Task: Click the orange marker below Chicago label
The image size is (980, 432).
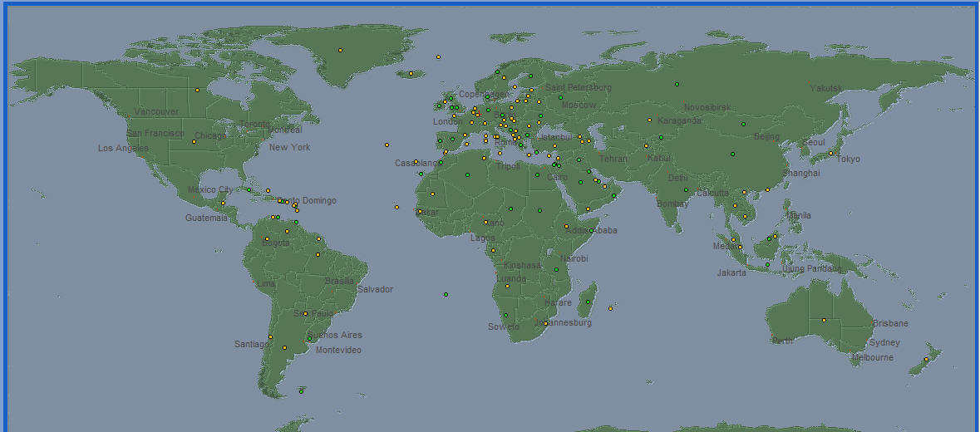Action: coord(194,141)
